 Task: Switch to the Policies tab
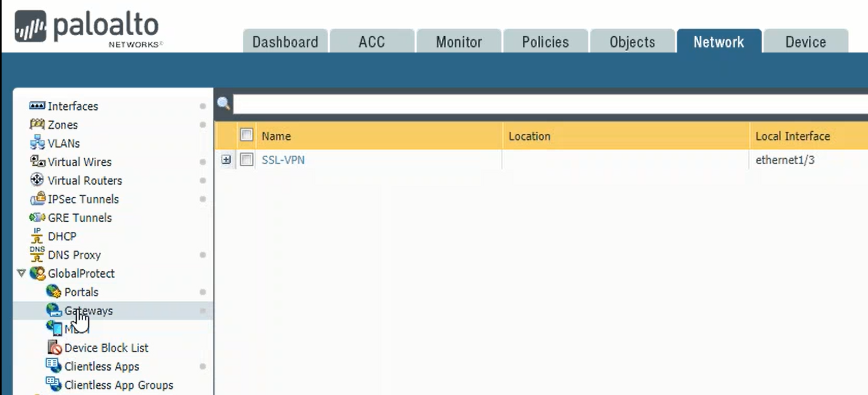point(545,42)
